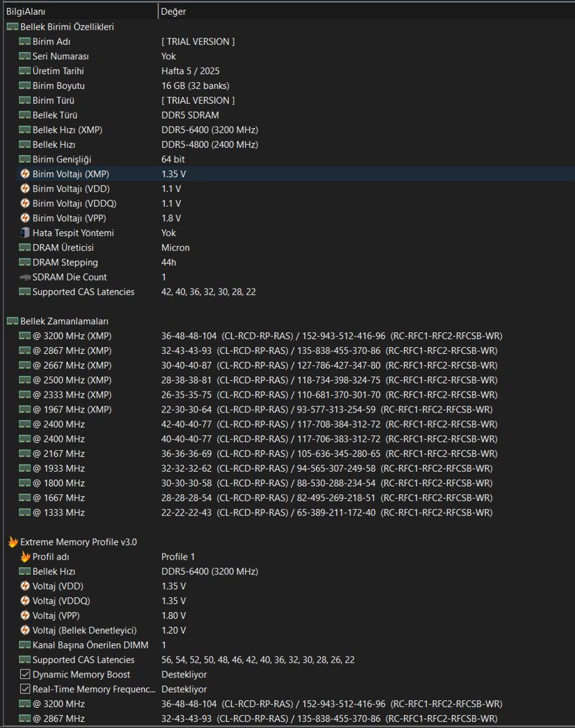Click the DRAM manufacturer value Micron

[175, 247]
